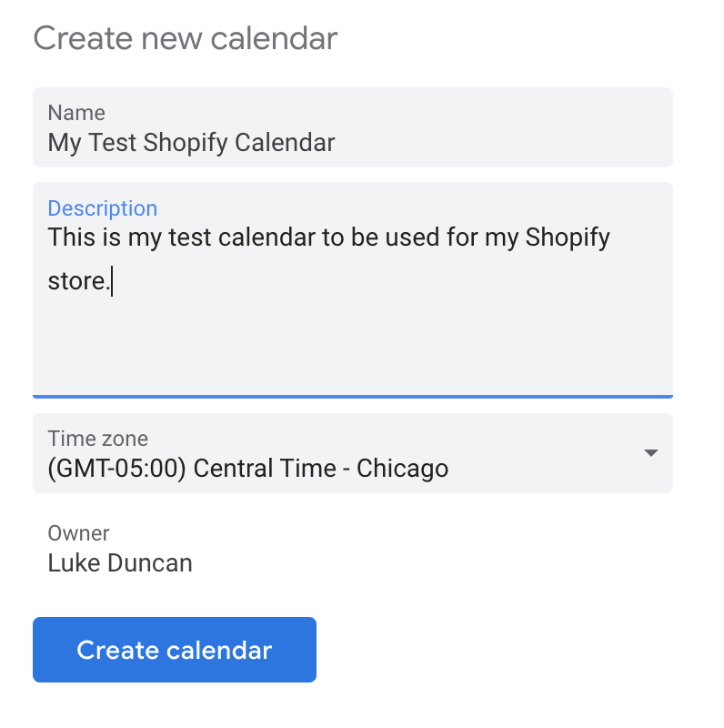Open the Central Time - Chicago selector
This screenshot has width=724, height=728.
(352, 453)
